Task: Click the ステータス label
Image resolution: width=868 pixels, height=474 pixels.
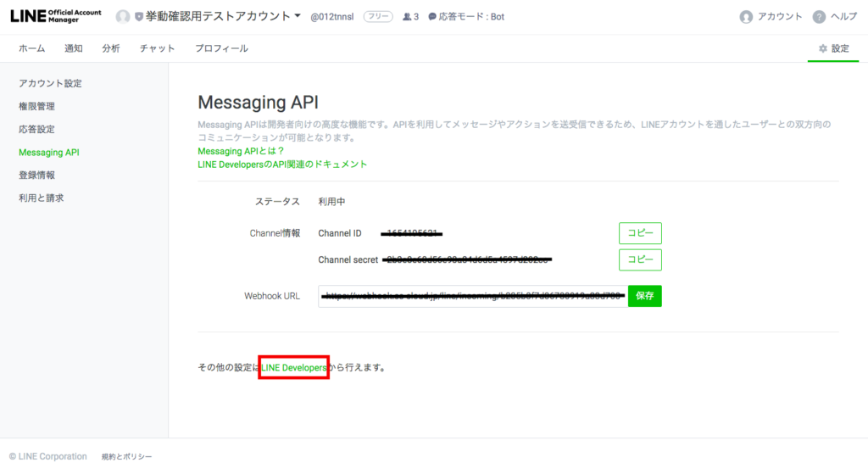Action: click(277, 202)
